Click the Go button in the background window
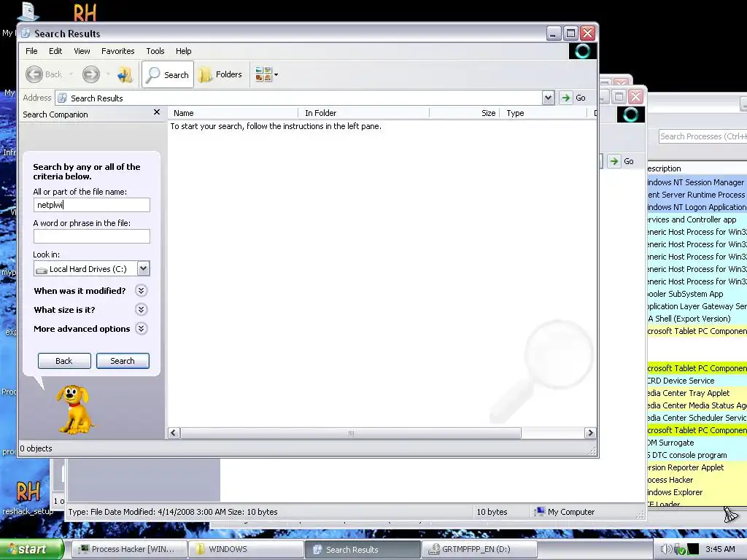This screenshot has height=560, width=747. pos(622,161)
